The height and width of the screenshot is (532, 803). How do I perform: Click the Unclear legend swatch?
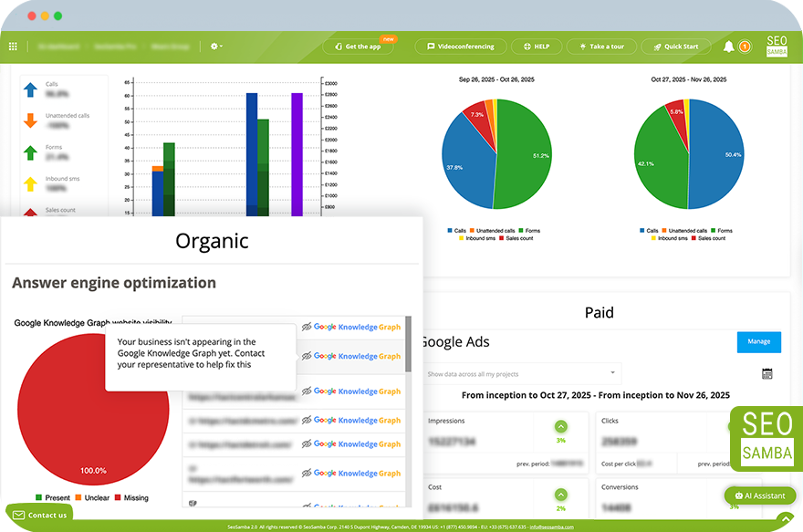(78, 497)
